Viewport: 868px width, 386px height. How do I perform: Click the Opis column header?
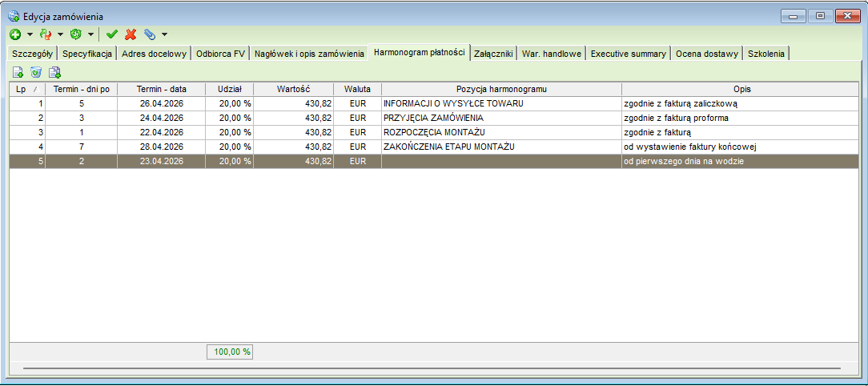pyautogui.click(x=740, y=89)
